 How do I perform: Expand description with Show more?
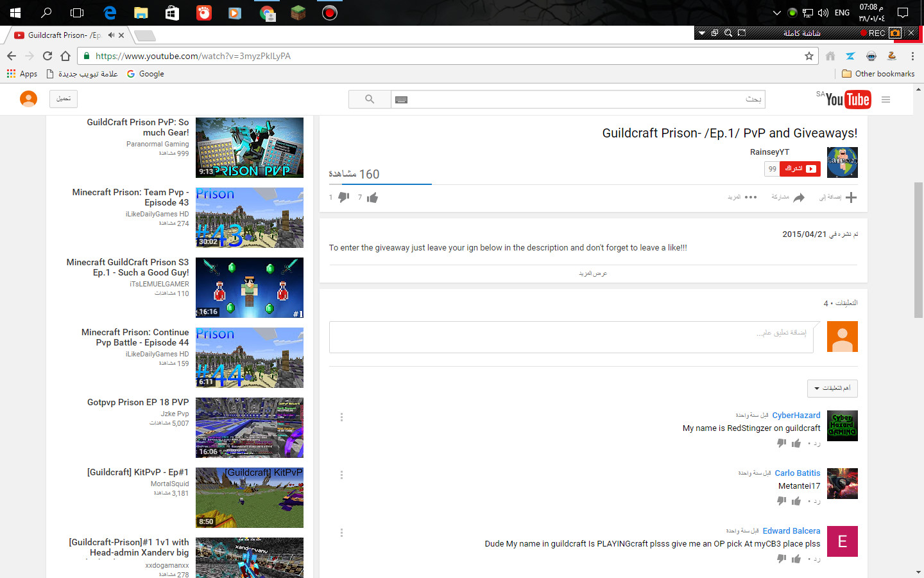pyautogui.click(x=593, y=274)
